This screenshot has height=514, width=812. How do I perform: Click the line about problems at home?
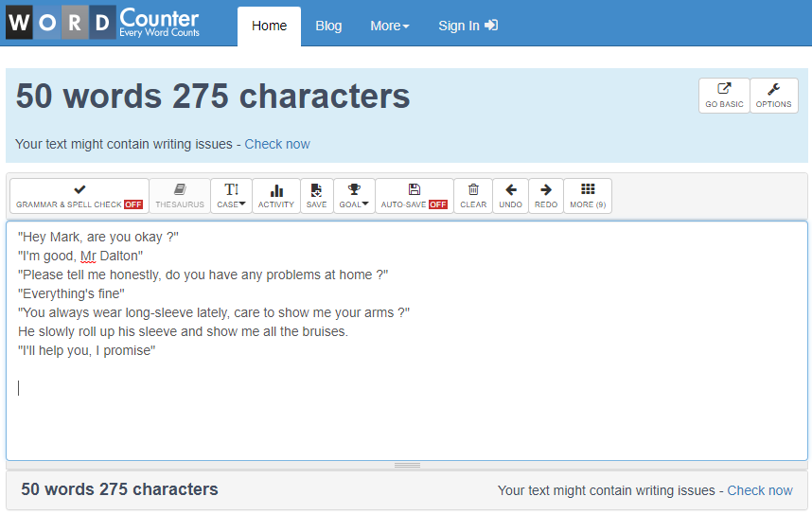[203, 275]
